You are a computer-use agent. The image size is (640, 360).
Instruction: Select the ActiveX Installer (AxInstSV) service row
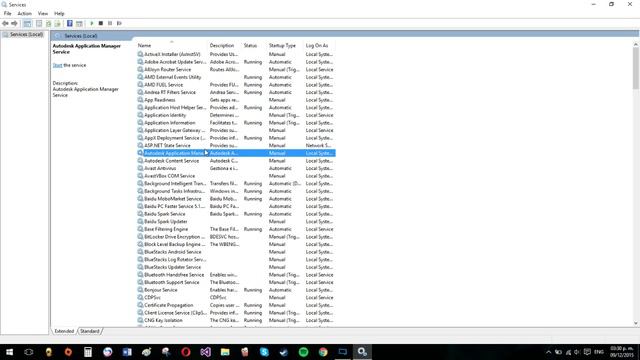[236, 54]
